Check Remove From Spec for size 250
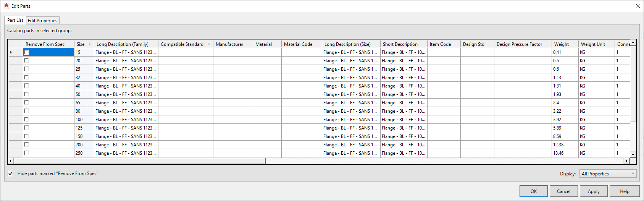Viewport: 644px width, 201px height. (26, 153)
